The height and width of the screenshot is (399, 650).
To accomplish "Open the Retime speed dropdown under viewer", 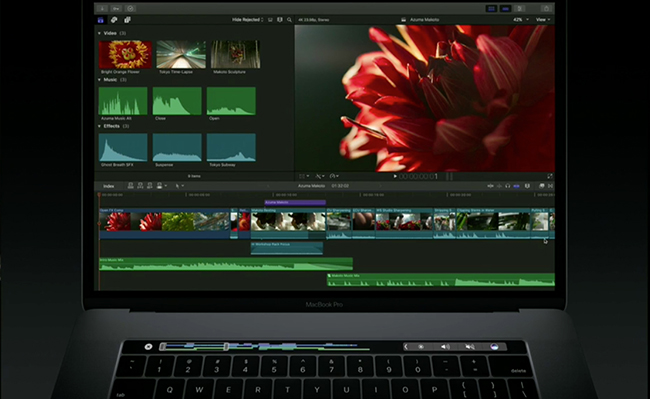I will coord(334,177).
